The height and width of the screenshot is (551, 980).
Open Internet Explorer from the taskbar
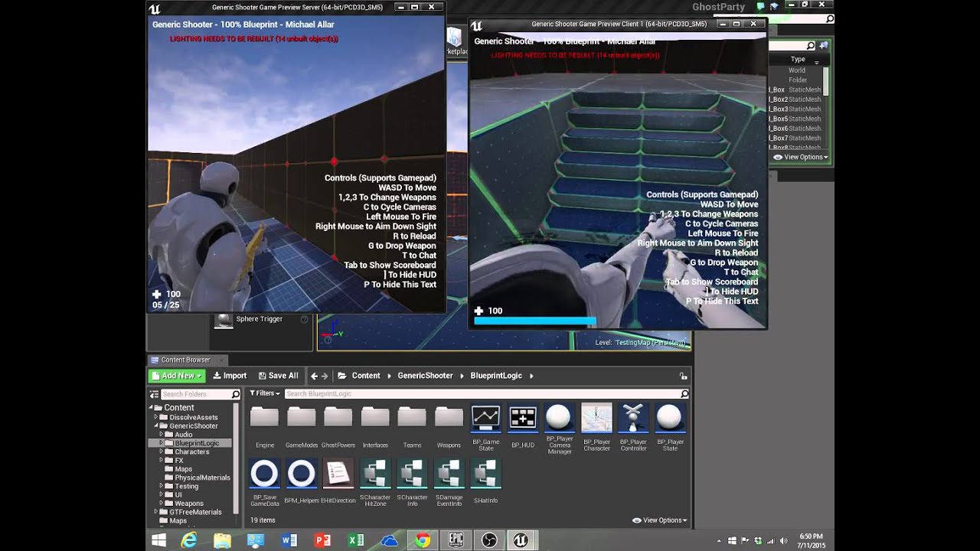pos(188,540)
